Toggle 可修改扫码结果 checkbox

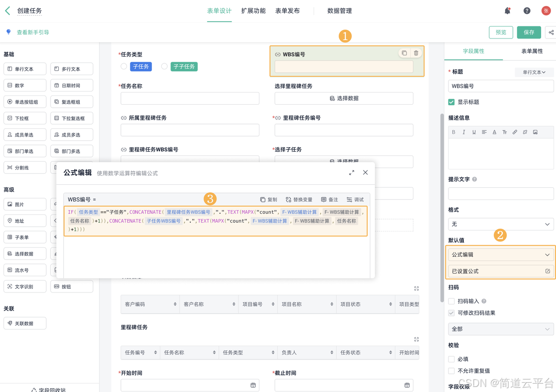[451, 313]
